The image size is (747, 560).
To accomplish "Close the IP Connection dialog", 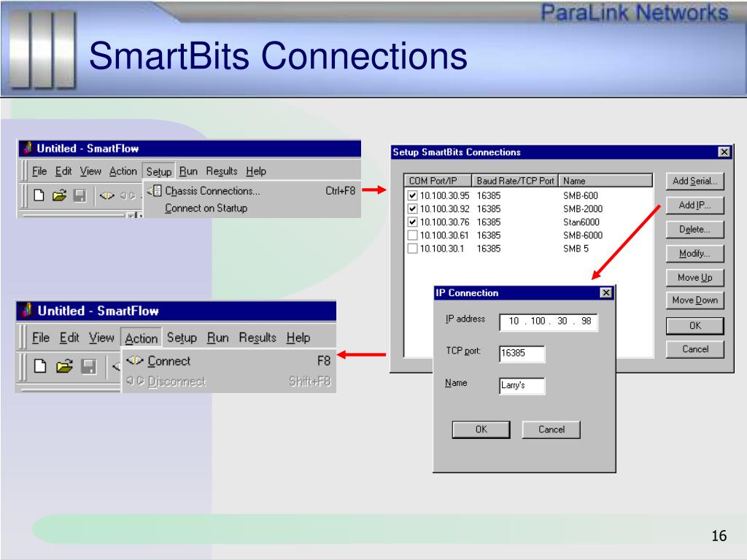I will click(x=605, y=293).
